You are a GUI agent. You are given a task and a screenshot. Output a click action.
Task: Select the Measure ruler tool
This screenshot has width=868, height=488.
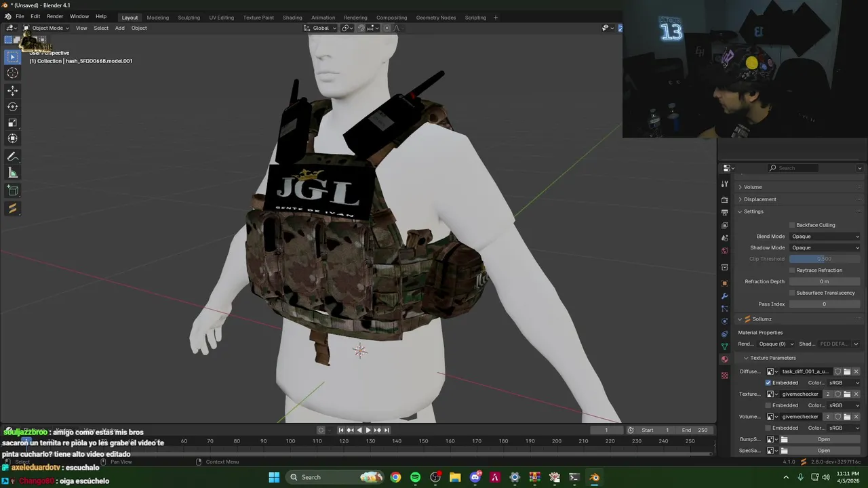[x=12, y=173]
